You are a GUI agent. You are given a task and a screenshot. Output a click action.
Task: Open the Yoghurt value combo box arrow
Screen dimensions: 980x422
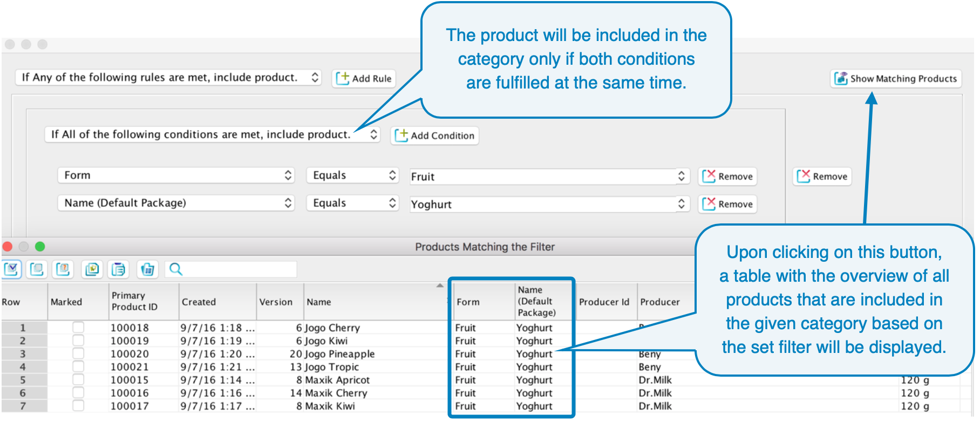coord(682,203)
